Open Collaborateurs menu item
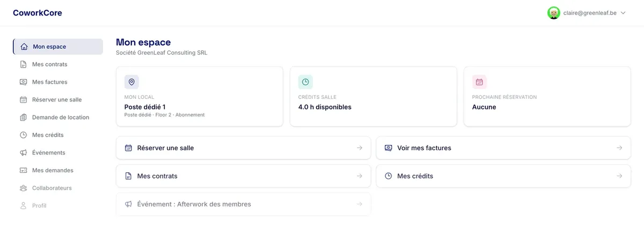This screenshot has width=644, height=249. 58,188
